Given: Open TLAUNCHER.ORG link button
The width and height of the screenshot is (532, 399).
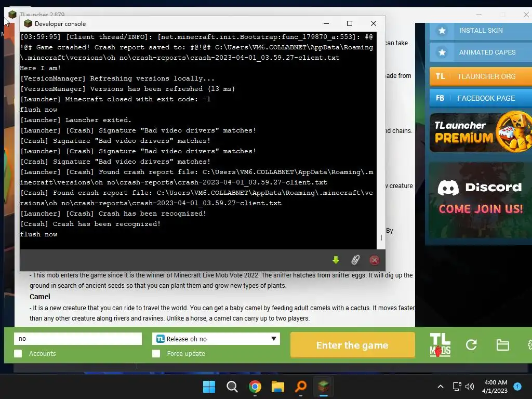Looking at the screenshot, I should click(481, 76).
